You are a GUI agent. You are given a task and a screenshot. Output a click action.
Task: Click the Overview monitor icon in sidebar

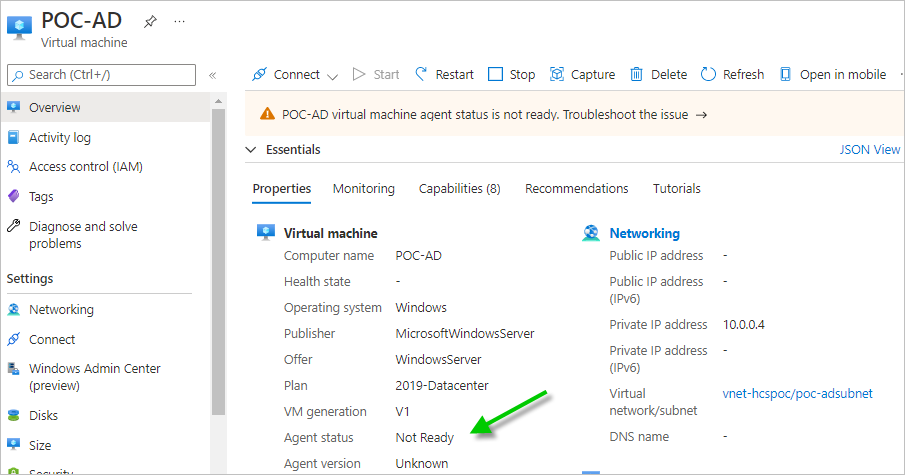13,107
